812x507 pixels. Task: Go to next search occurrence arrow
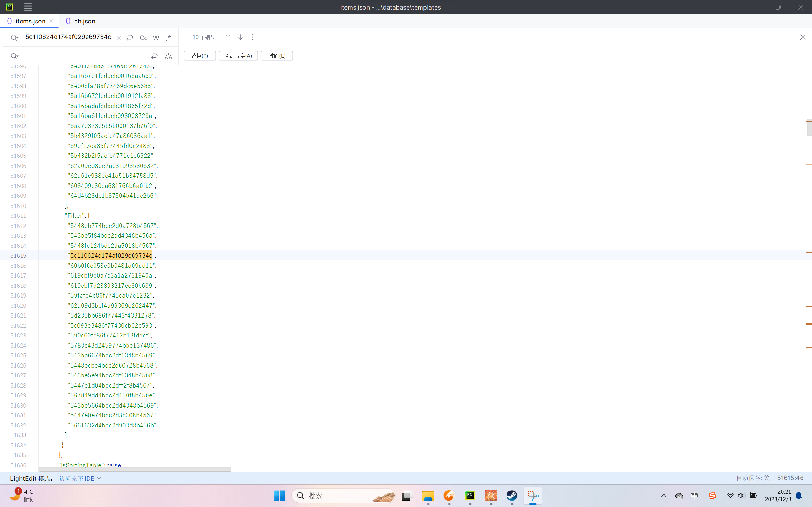[x=240, y=37]
